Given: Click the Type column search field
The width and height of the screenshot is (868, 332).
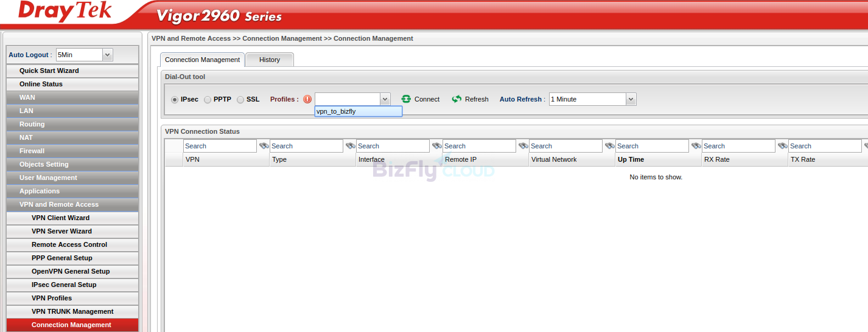Looking at the screenshot, I should [306, 146].
